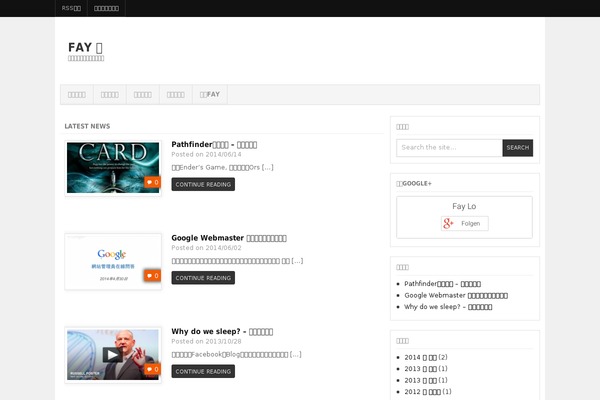Screen dimensions: 600x400
Task: Click the SEARCH button
Action: tap(517, 148)
